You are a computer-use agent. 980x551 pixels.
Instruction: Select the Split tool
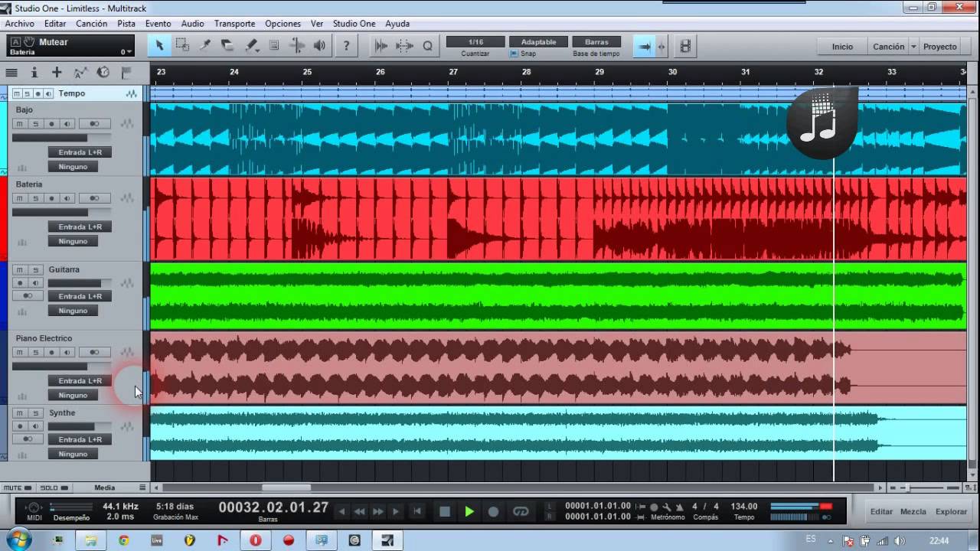[x=205, y=46]
